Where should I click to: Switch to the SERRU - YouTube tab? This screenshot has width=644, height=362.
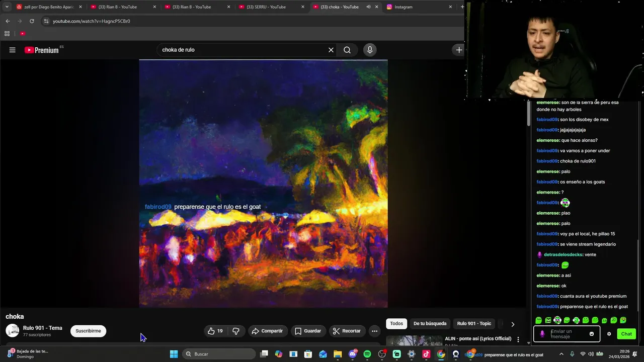[x=272, y=7]
